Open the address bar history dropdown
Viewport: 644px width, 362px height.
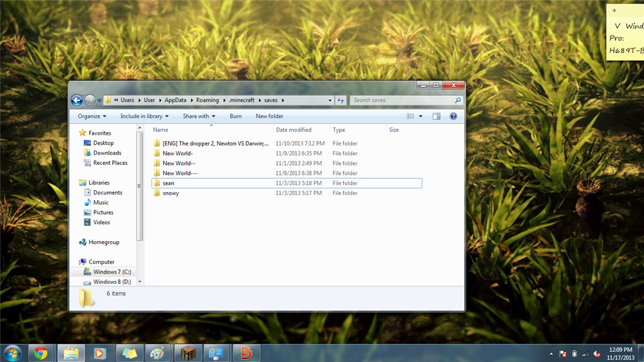pos(330,100)
